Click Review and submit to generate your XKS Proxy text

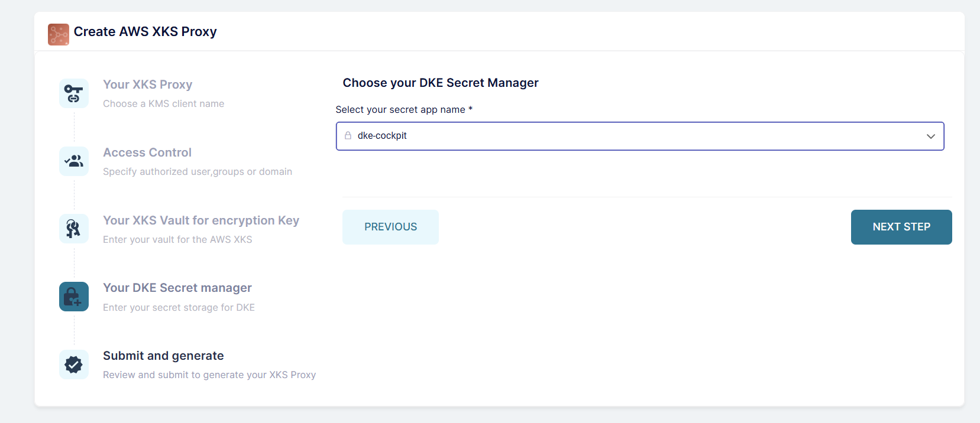(209, 375)
